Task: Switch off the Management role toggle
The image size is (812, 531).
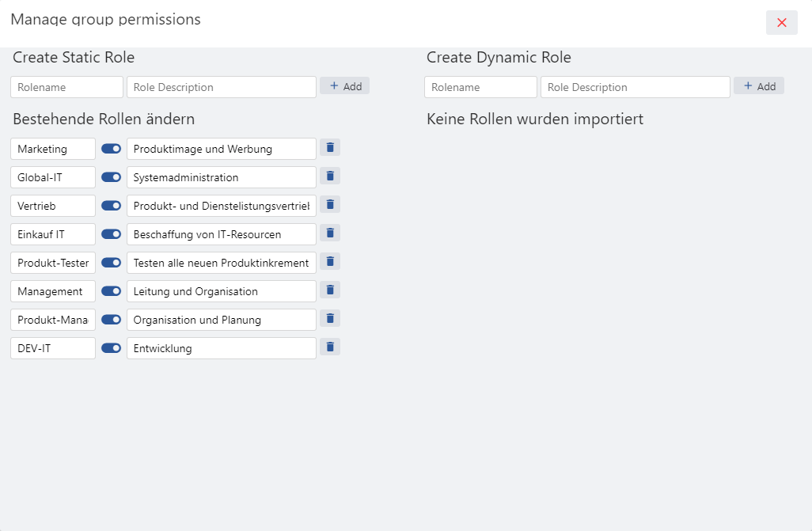Action: click(x=111, y=291)
